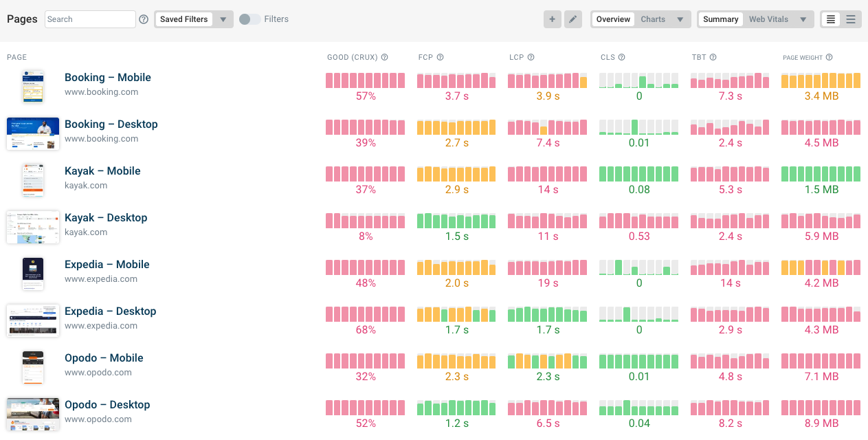Switch to compact list density view
Image resolution: width=868 pixels, height=440 pixels.
click(x=831, y=19)
